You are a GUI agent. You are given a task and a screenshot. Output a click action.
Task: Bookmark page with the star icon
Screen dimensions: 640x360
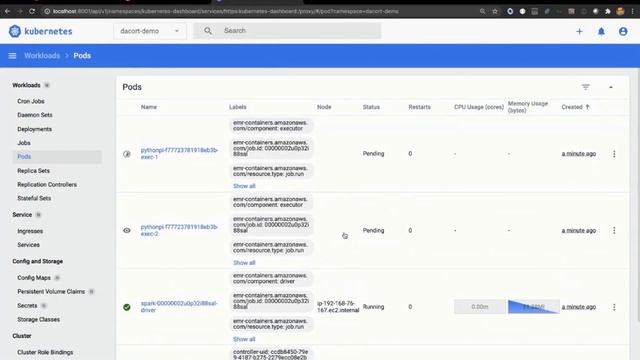tap(495, 11)
